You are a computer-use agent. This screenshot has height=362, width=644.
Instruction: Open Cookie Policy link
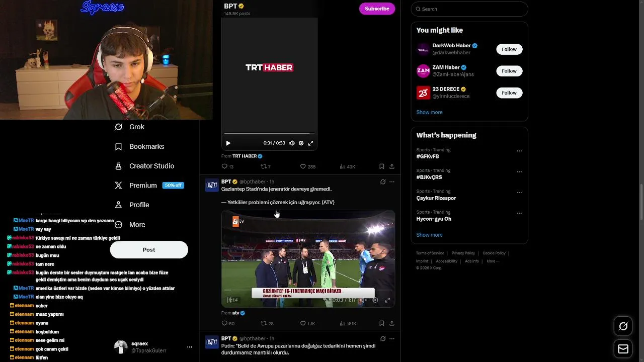(494, 253)
